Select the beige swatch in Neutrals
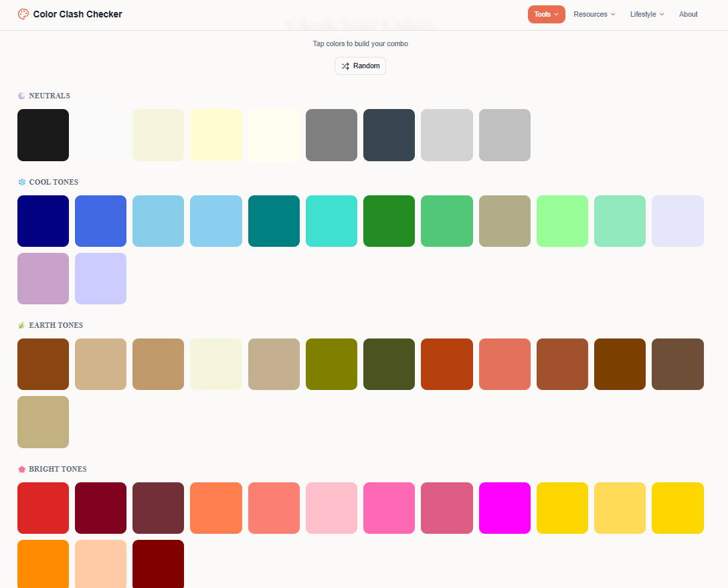This screenshot has width=728, height=588. coord(159,135)
